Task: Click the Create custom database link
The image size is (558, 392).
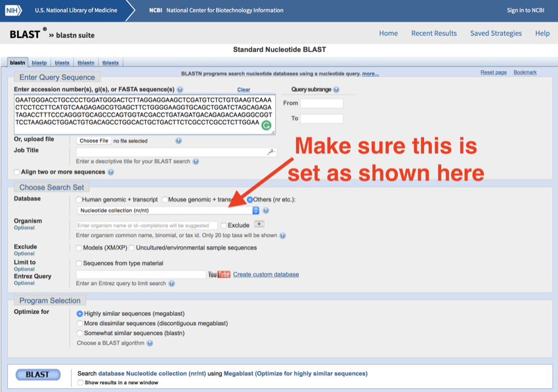Action: 266,274
